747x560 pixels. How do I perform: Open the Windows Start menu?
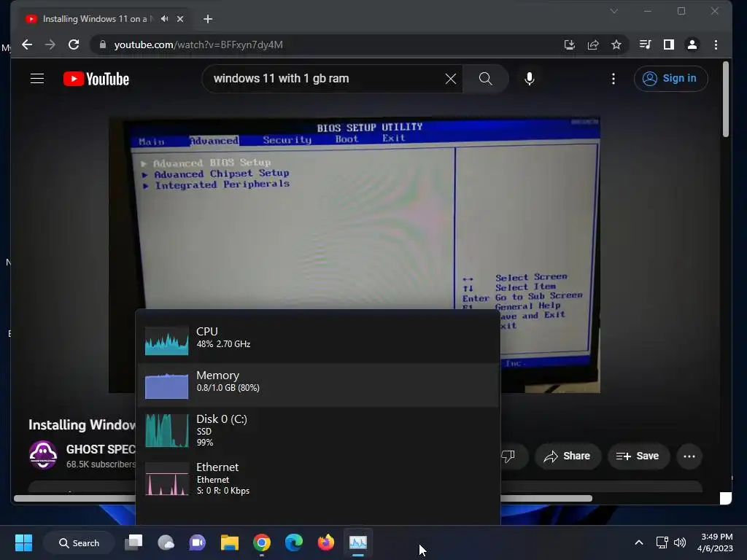tap(24, 542)
